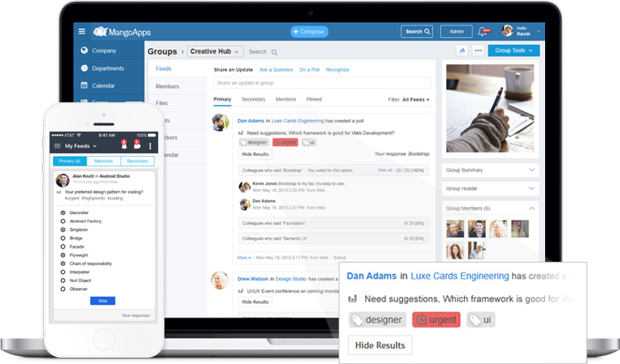
Task: Open the phone's hamburger menu
Action: coord(57,145)
